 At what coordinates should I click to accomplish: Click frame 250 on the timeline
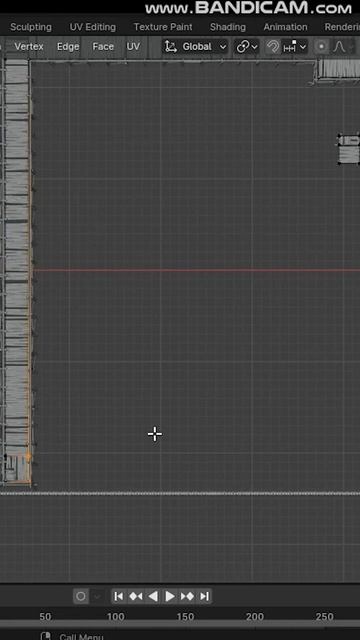pos(324,616)
